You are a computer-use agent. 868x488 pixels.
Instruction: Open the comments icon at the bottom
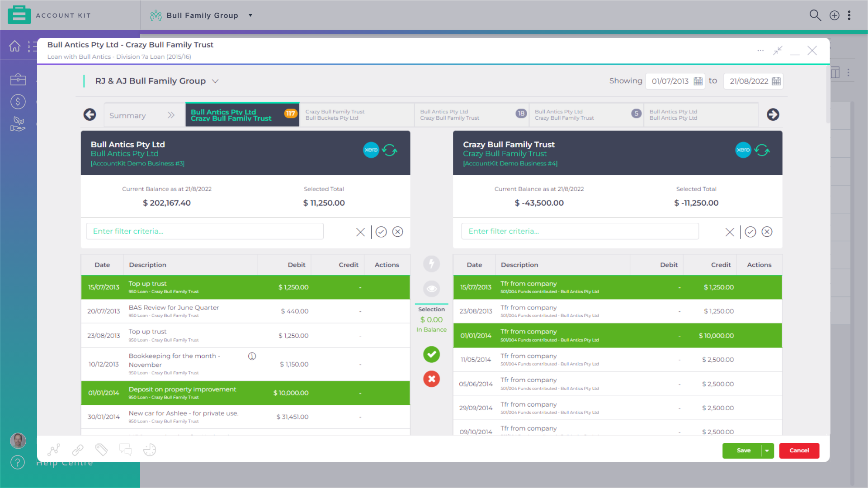pos(126,450)
